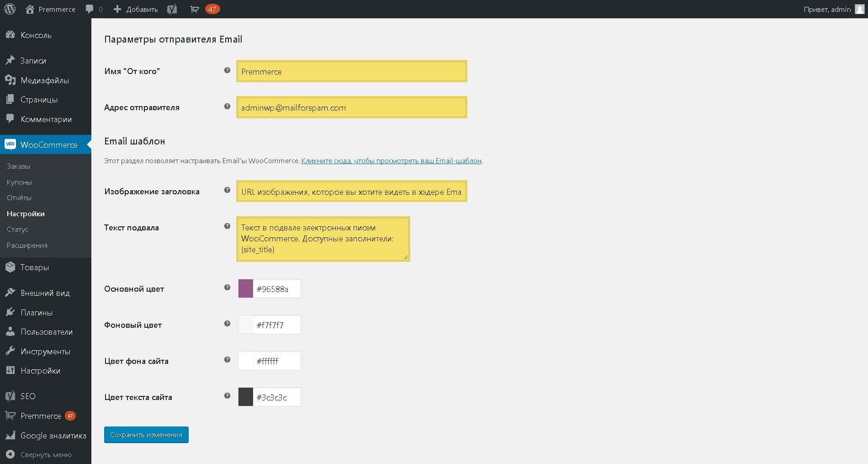
Task: Open Пользователи user icon in sidebar
Action: [x=10, y=331]
